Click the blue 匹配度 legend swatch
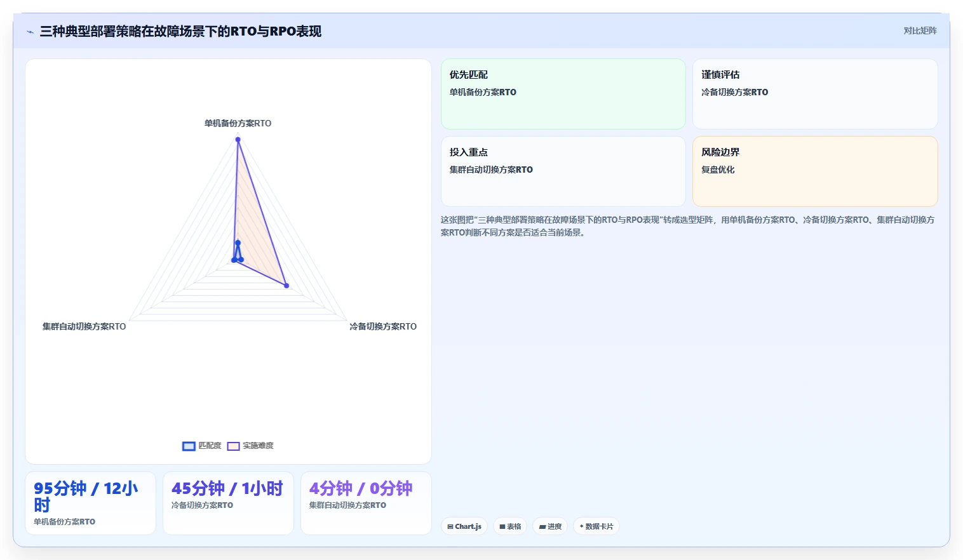The width and height of the screenshot is (963, 560). coord(189,446)
